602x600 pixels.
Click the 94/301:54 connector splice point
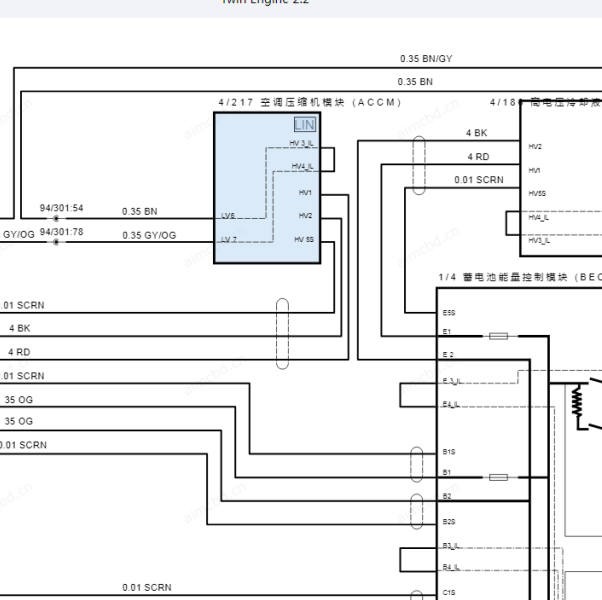(56, 218)
